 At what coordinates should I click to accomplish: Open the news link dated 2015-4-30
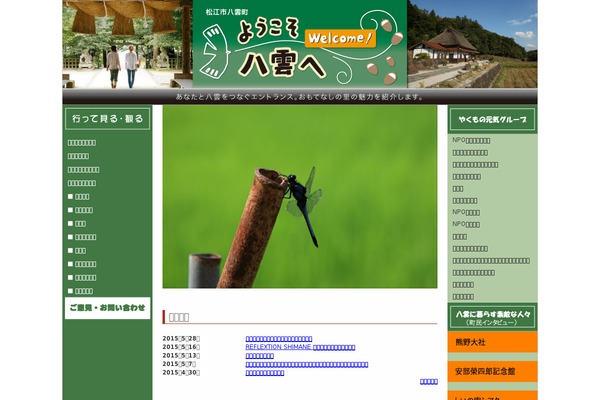click(264, 372)
